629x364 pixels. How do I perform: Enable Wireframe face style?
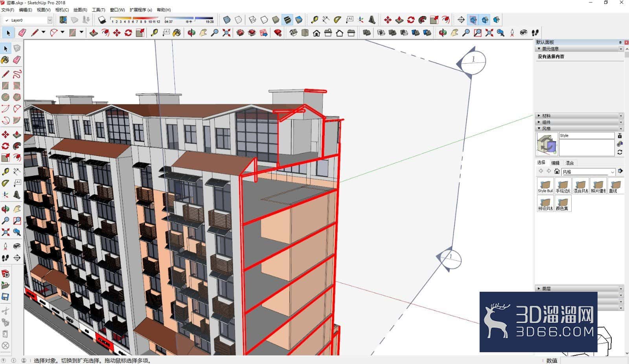[x=253, y=20]
